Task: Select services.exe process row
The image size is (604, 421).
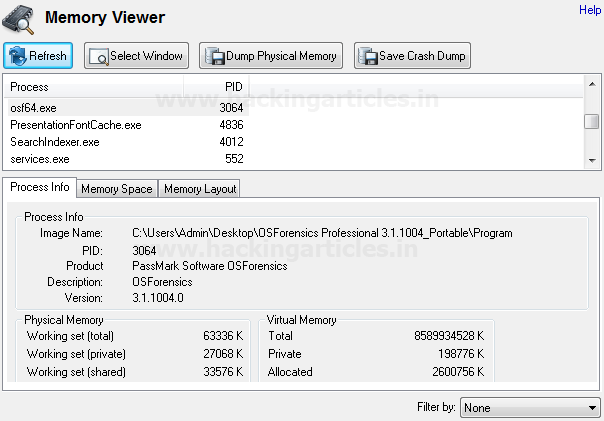Action: coord(40,159)
